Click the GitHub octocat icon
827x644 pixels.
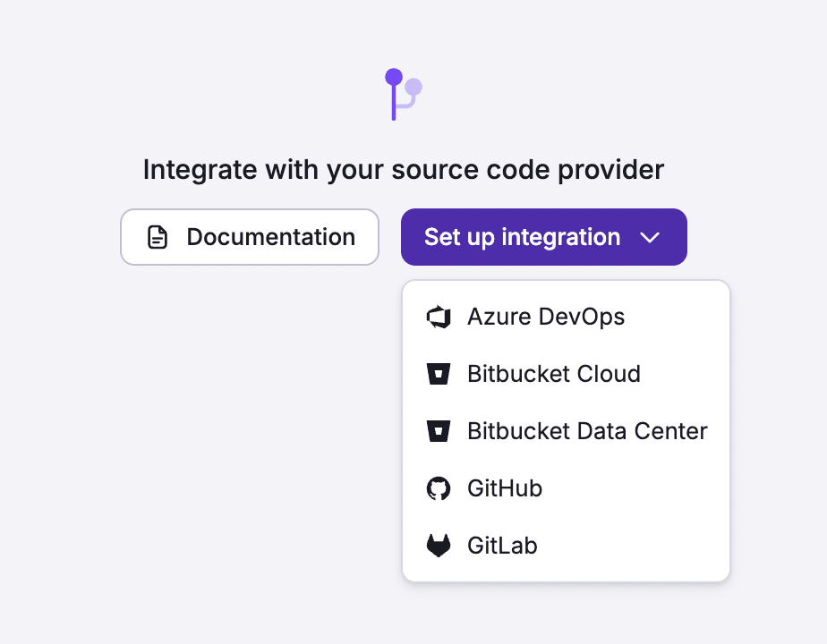click(x=439, y=488)
